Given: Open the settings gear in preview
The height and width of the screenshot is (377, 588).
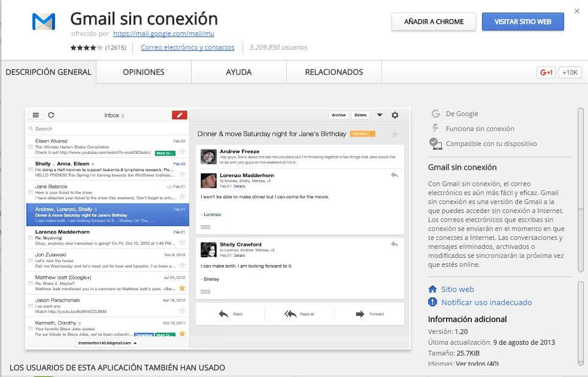Looking at the screenshot, I should tap(395, 115).
